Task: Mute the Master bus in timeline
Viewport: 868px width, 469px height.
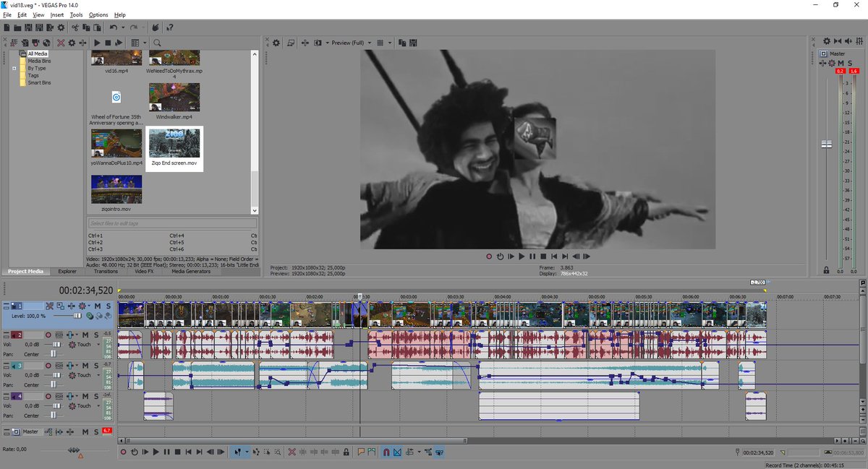Action: click(x=85, y=431)
